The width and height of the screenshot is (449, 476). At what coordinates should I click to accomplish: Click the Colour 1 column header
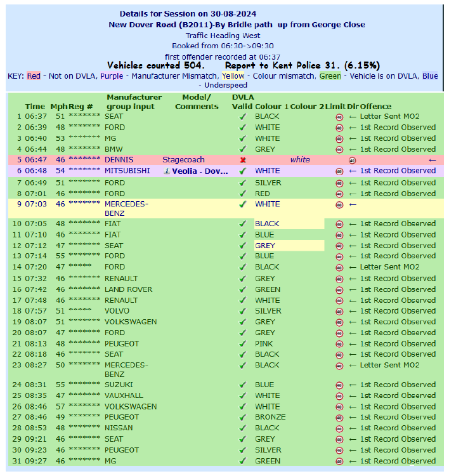pos(272,107)
